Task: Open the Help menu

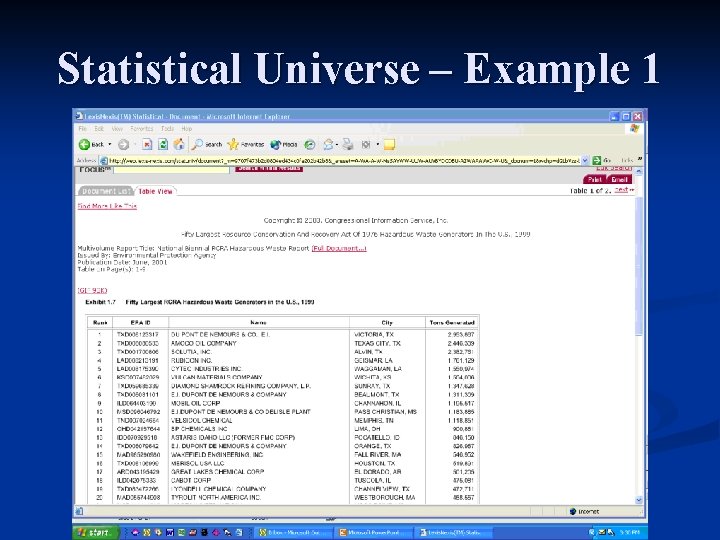Action: (186, 129)
